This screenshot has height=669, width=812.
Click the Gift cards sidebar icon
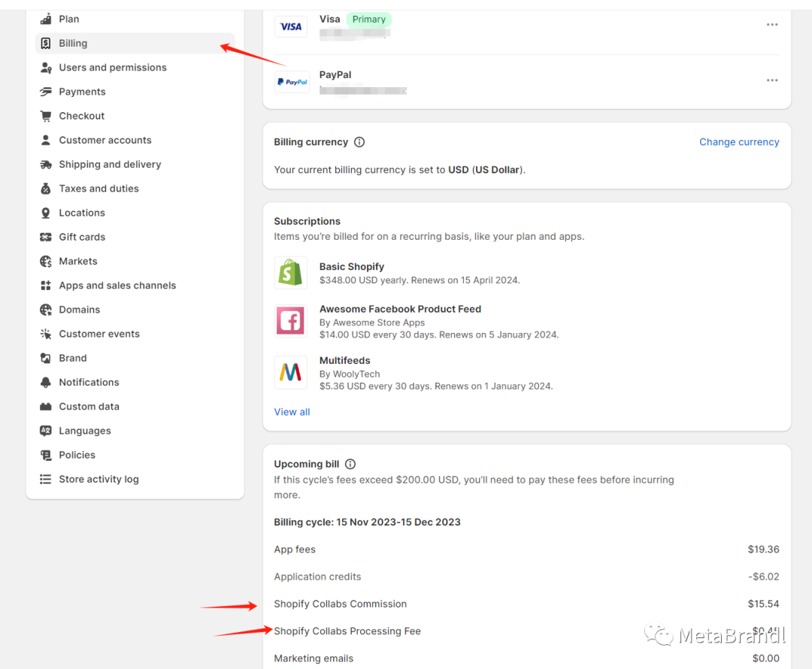tap(46, 238)
